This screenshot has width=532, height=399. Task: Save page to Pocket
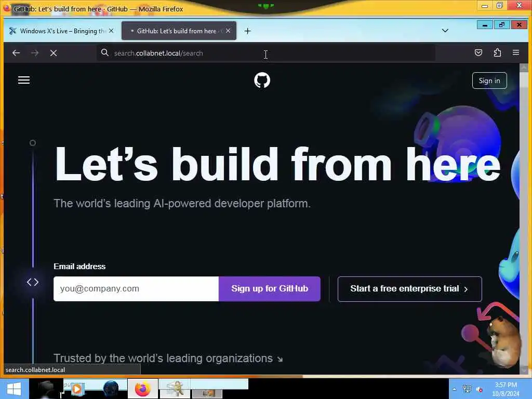click(478, 52)
